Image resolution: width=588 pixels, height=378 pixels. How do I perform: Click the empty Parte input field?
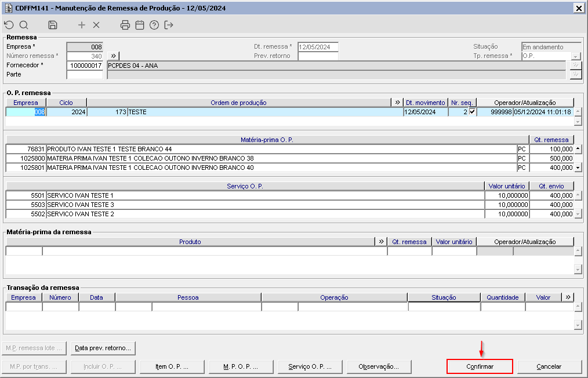point(85,75)
